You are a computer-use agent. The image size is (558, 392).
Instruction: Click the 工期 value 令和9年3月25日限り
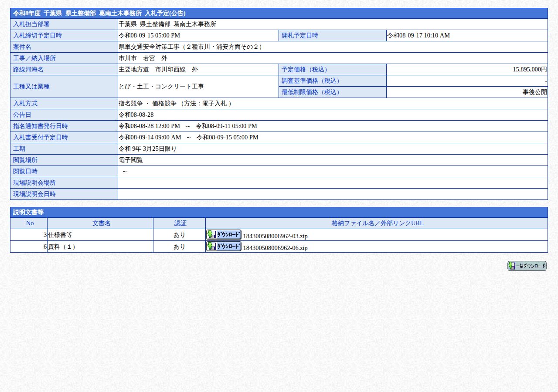(x=147, y=149)
